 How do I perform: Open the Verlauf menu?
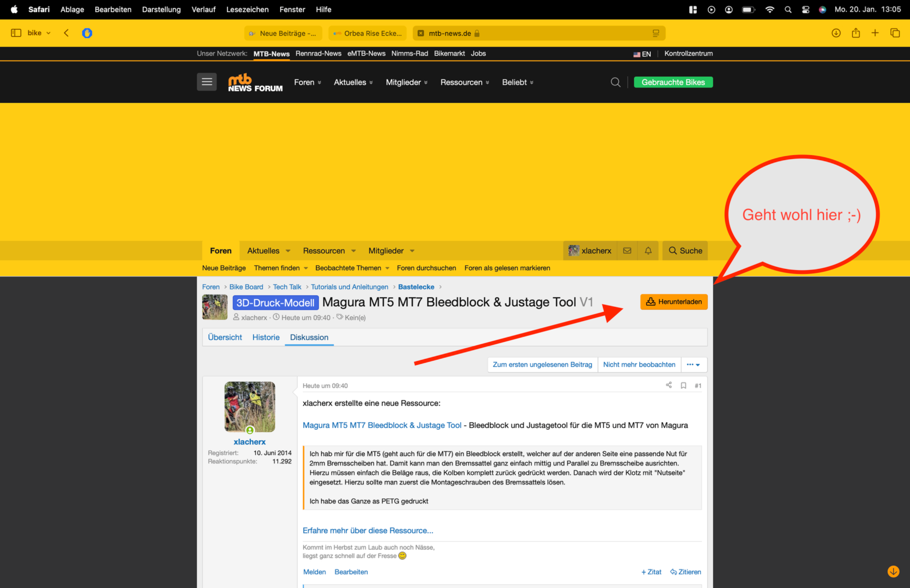pos(203,9)
